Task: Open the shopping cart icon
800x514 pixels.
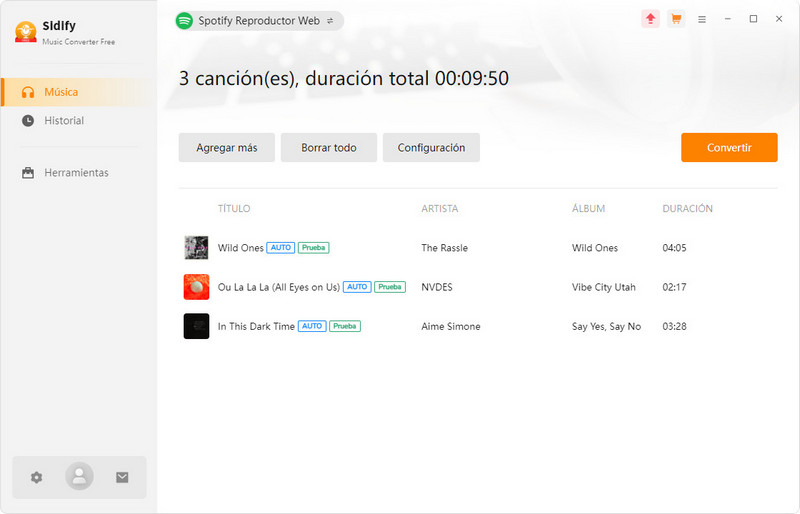Action: [x=676, y=19]
